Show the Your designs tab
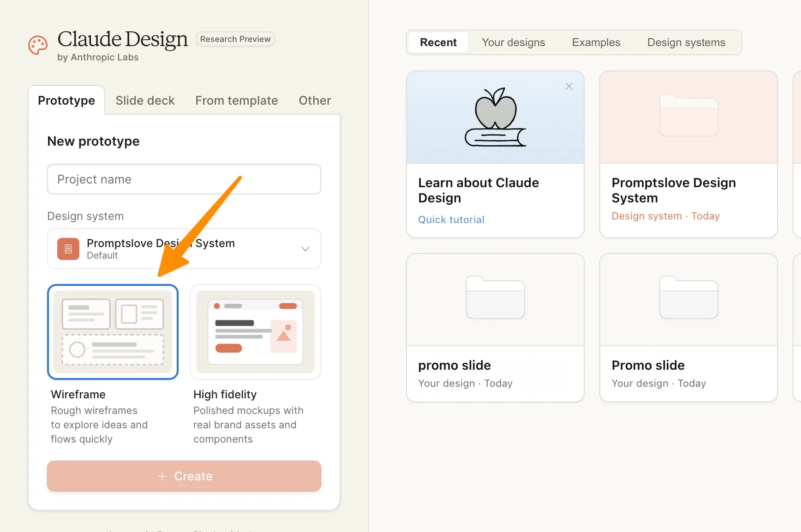801x532 pixels. point(513,42)
